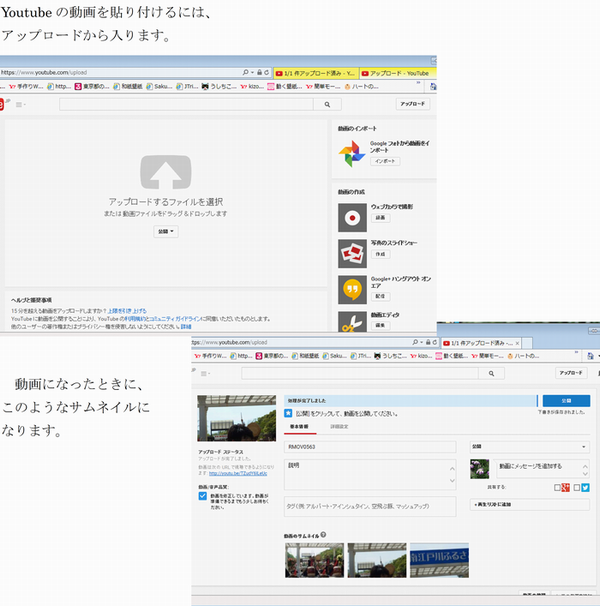Click the 説明 description text area
The height and width of the screenshot is (606, 600).
[370, 475]
